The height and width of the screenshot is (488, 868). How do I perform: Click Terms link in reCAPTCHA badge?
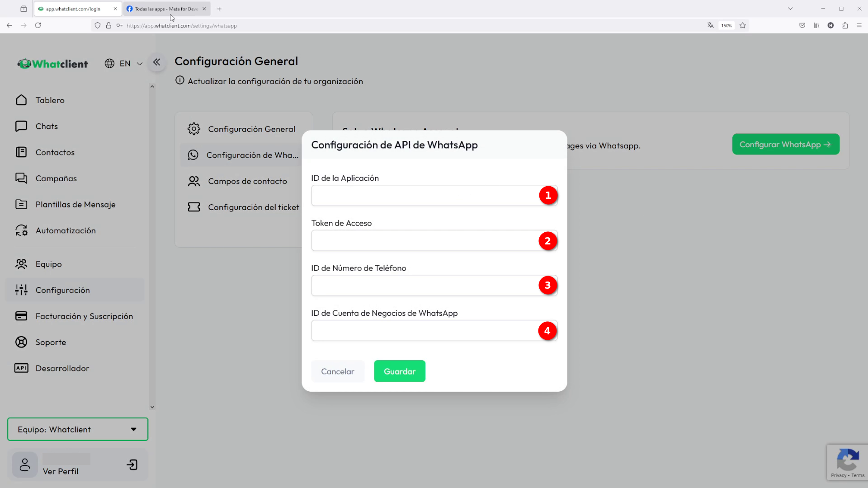[x=858, y=475]
